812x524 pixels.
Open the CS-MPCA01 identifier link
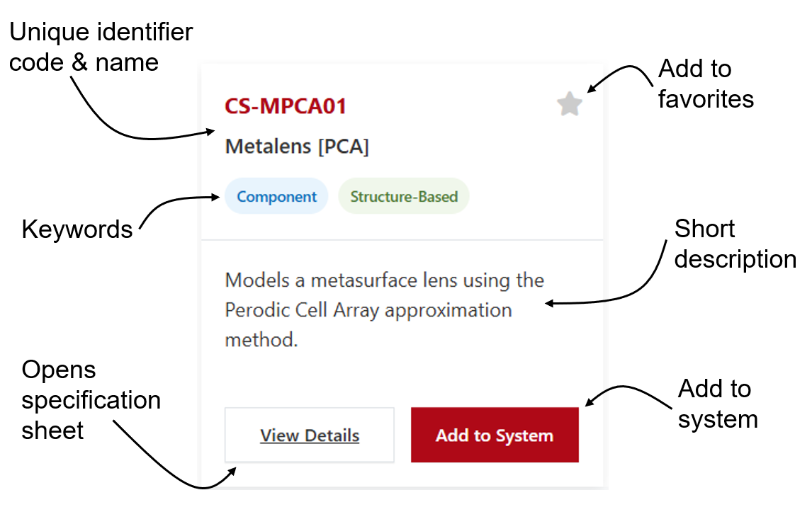[x=286, y=106]
